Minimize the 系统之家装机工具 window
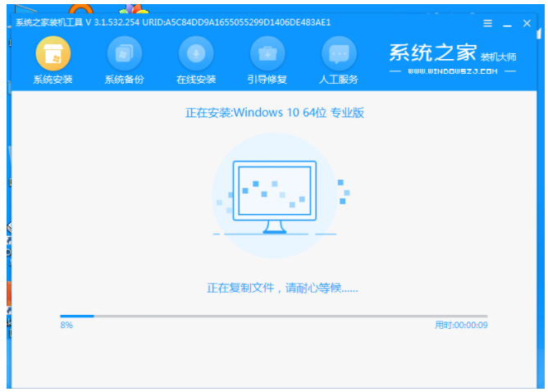548x392 pixels. tap(507, 24)
